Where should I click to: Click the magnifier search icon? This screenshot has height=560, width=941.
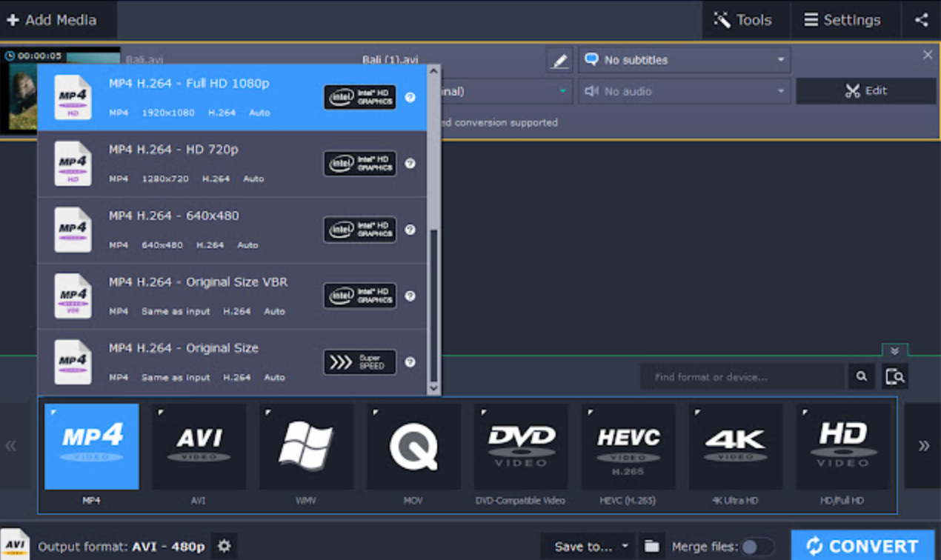pyautogui.click(x=862, y=377)
